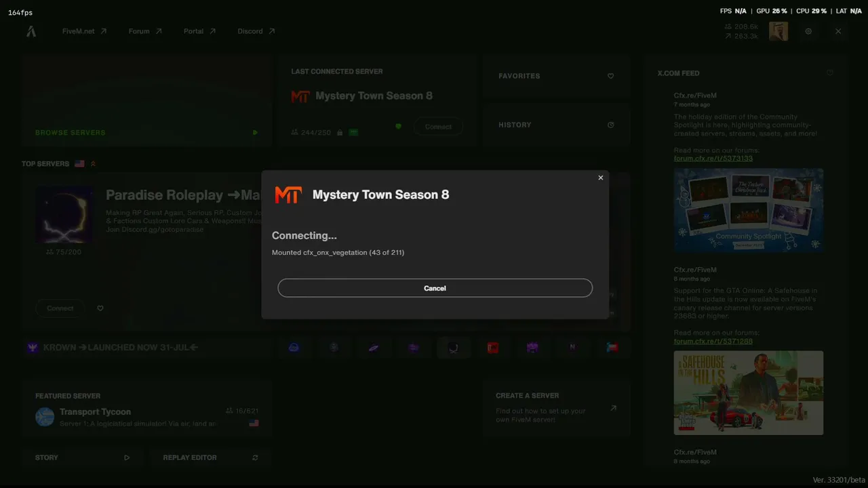The image size is (868, 488).
Task: Click the play icon on the Story button
Action: pyautogui.click(x=127, y=457)
